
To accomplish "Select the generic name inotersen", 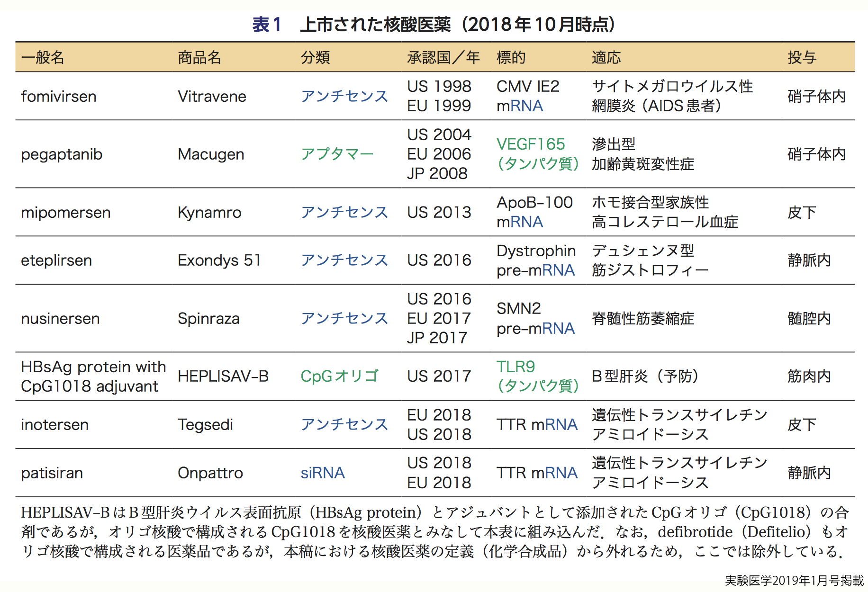I will [x=54, y=425].
